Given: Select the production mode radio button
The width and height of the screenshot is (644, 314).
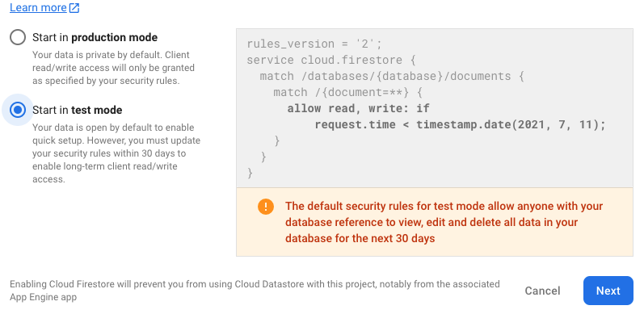Looking at the screenshot, I should tap(18, 37).
